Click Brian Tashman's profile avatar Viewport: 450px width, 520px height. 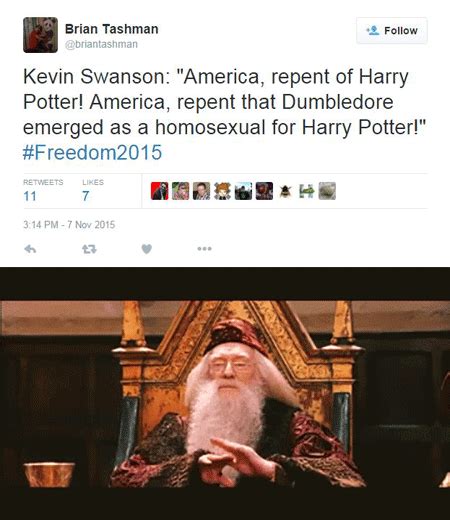click(40, 35)
